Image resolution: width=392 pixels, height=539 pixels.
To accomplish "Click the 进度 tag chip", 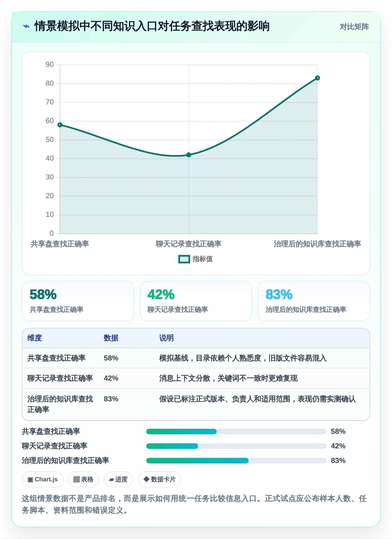I will tap(118, 479).
